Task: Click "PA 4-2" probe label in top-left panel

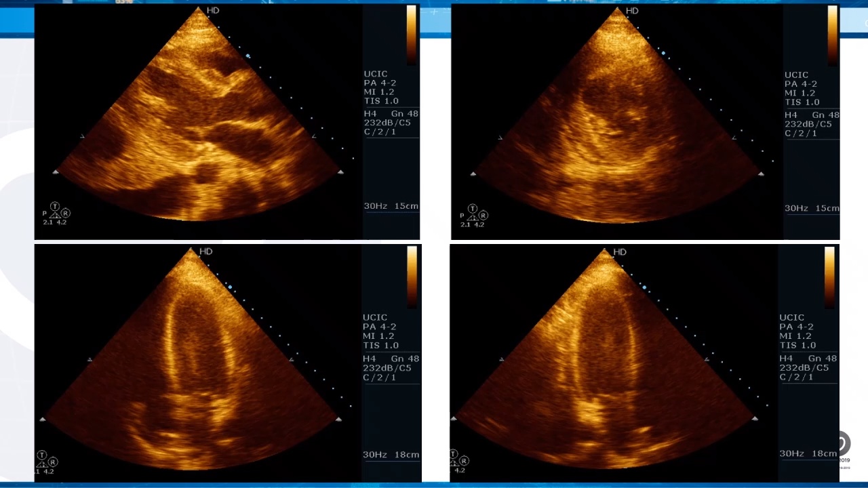Action: coord(380,83)
